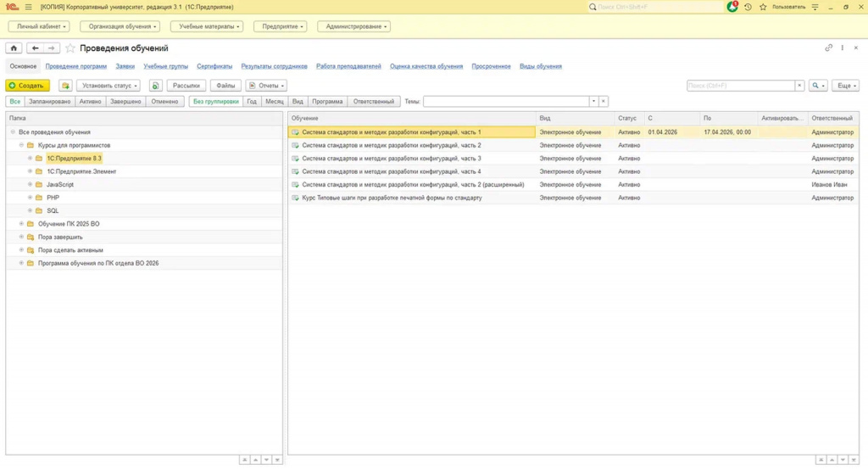Select Без группировки grouping mode

click(216, 102)
